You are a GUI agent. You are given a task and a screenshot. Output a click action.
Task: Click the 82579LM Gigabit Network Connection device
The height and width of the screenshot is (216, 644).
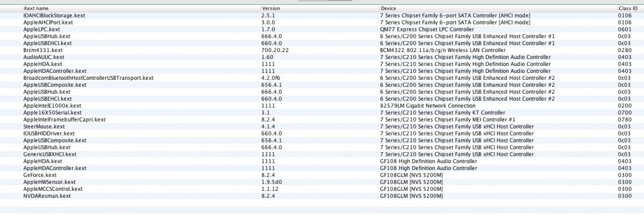(x=428, y=106)
